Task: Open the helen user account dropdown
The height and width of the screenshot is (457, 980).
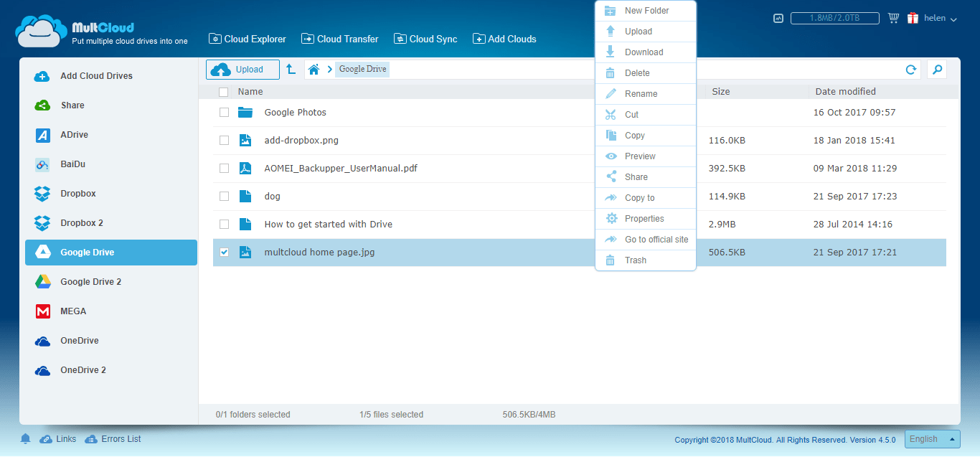Action: (940, 19)
